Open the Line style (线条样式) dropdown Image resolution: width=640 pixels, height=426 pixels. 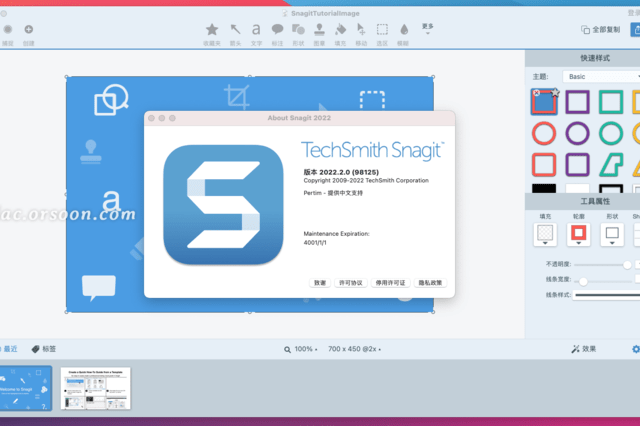pos(606,295)
